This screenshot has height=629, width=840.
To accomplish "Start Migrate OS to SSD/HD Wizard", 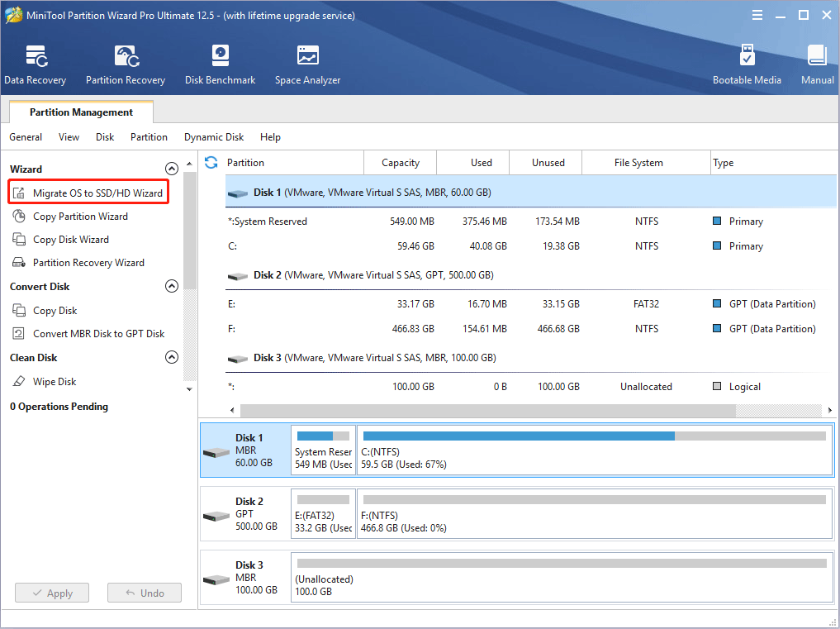I will coord(97,193).
